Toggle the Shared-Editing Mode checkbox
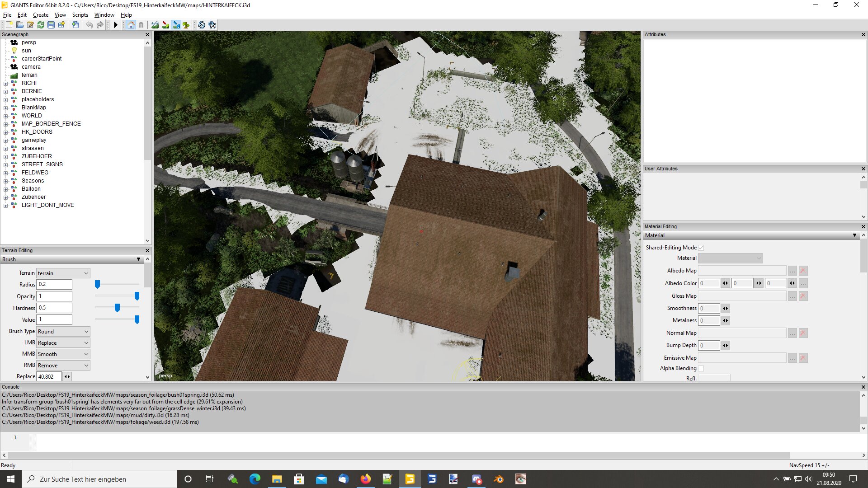The width and height of the screenshot is (868, 488). click(x=701, y=248)
